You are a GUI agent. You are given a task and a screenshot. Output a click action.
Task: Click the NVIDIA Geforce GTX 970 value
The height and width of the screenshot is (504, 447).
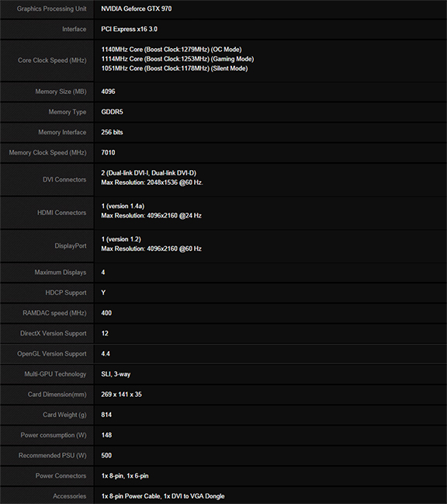(136, 9)
